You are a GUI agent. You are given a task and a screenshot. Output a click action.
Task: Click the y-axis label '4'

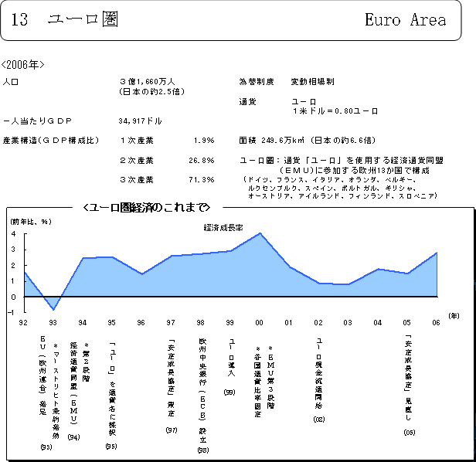point(14,234)
